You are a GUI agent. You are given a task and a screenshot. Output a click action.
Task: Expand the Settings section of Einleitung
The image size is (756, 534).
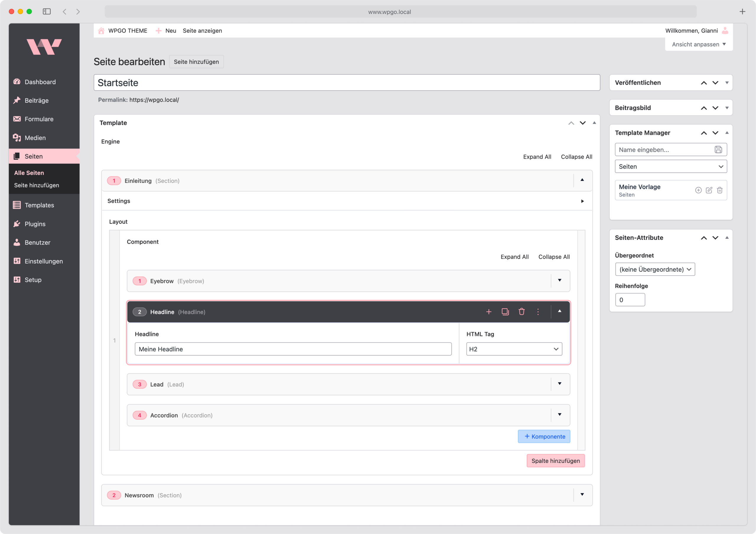point(583,201)
